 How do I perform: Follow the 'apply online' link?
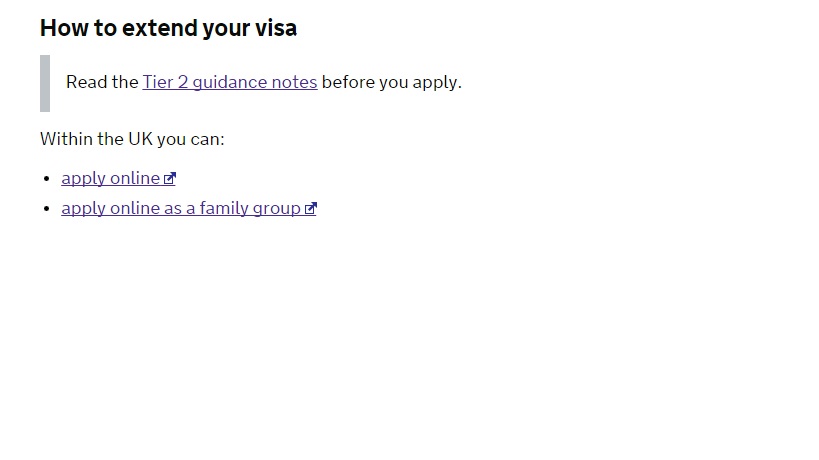click(x=110, y=178)
